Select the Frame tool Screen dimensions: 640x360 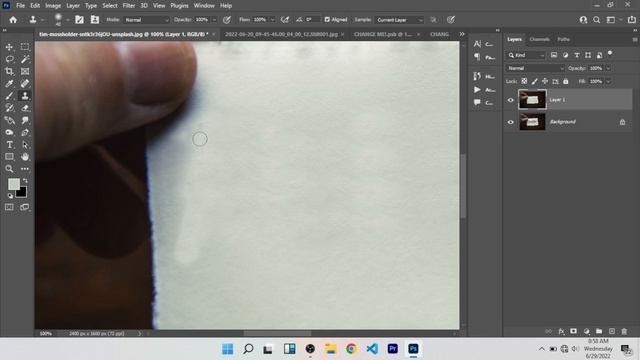25,71
